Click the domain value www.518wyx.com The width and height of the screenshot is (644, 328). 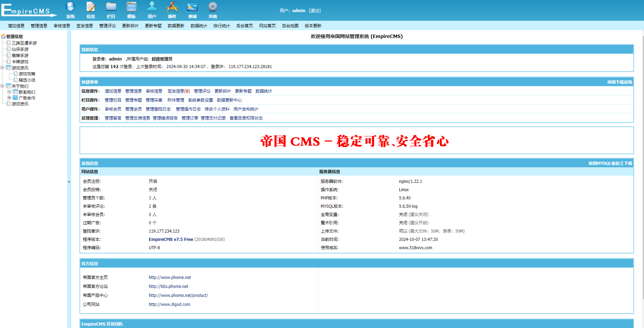416,248
